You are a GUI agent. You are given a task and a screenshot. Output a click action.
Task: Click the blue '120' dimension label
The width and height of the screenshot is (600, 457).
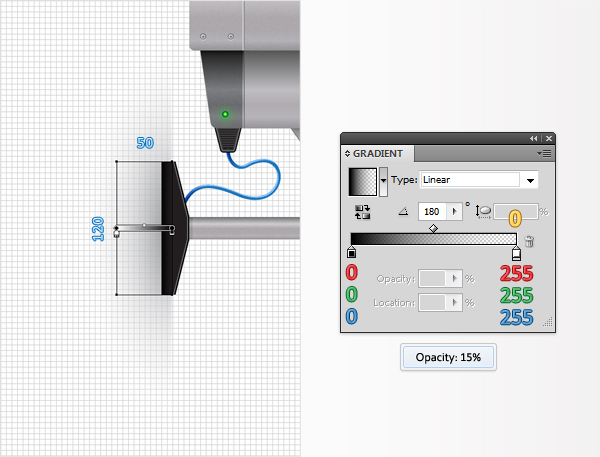pyautogui.click(x=98, y=229)
